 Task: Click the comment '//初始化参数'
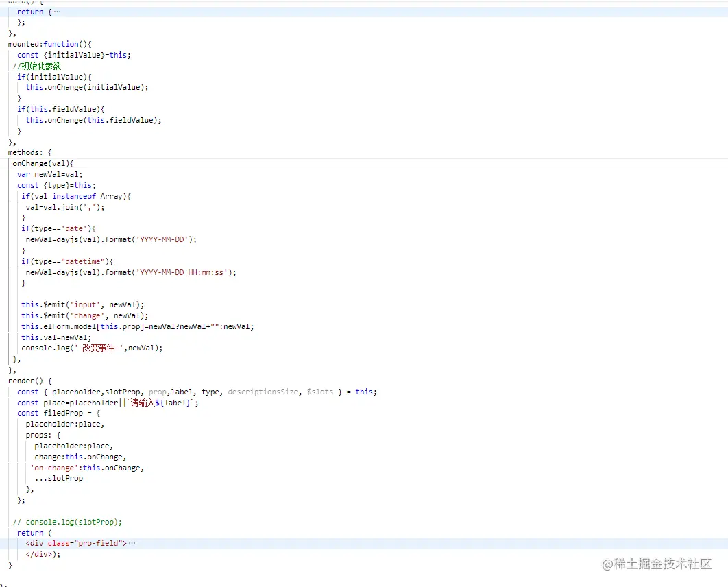(37, 66)
